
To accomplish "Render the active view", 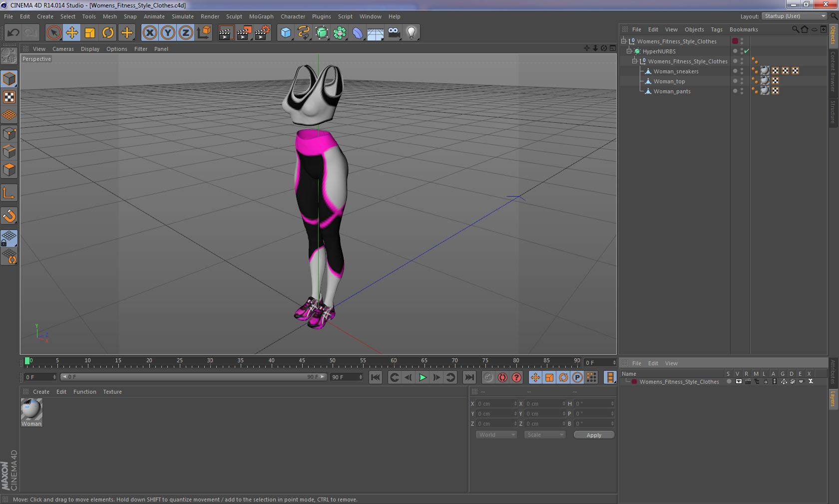I will tap(226, 33).
